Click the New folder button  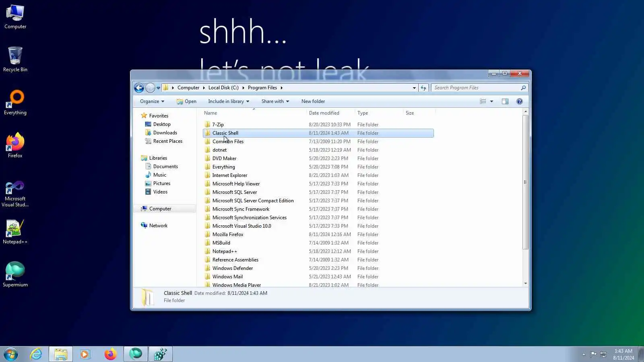[x=313, y=101]
